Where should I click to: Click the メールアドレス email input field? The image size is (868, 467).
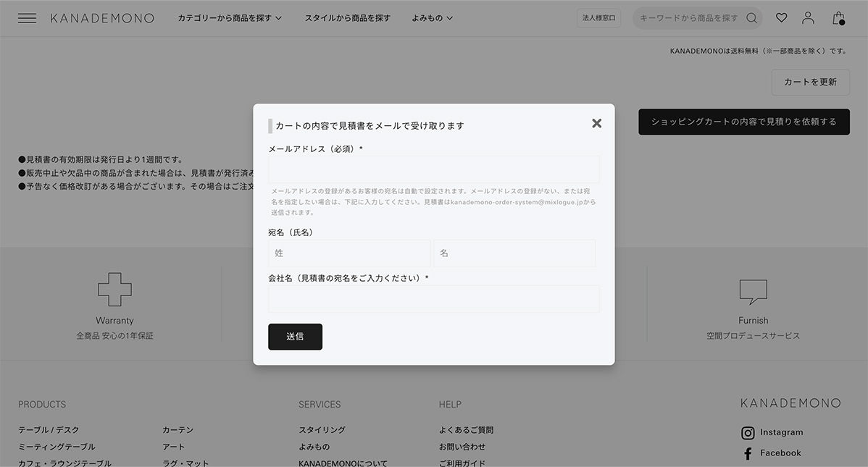pyautogui.click(x=433, y=169)
